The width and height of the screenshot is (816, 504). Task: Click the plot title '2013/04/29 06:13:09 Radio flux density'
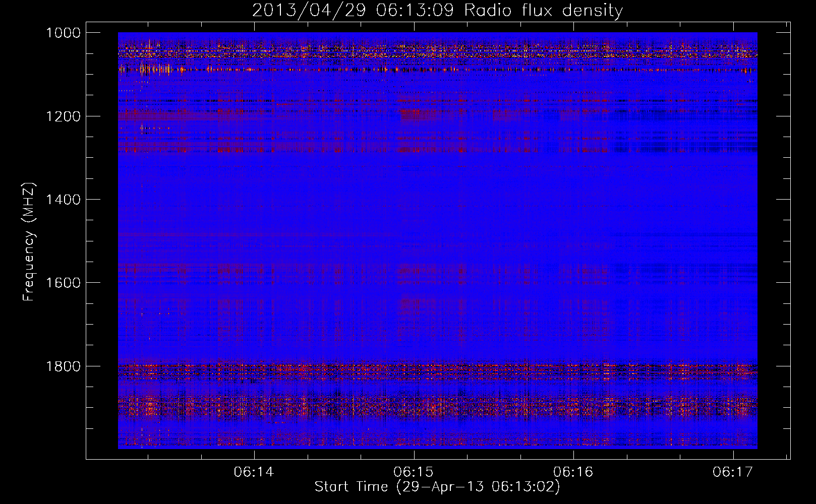pyautogui.click(x=437, y=11)
